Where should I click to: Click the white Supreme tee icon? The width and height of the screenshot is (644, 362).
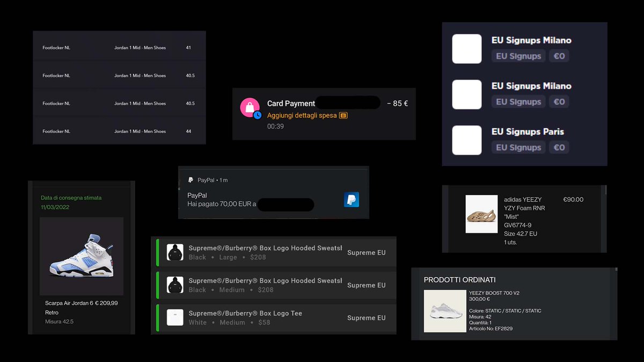174,317
